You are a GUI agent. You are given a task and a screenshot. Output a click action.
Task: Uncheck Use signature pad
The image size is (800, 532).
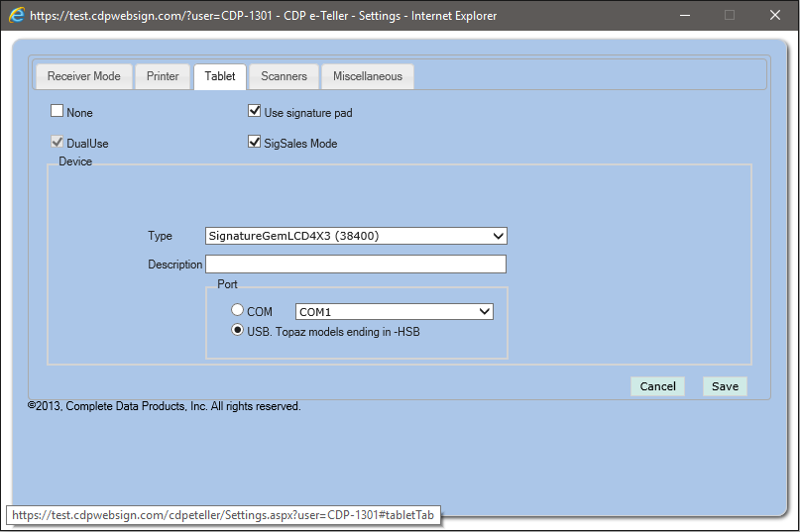coord(255,112)
